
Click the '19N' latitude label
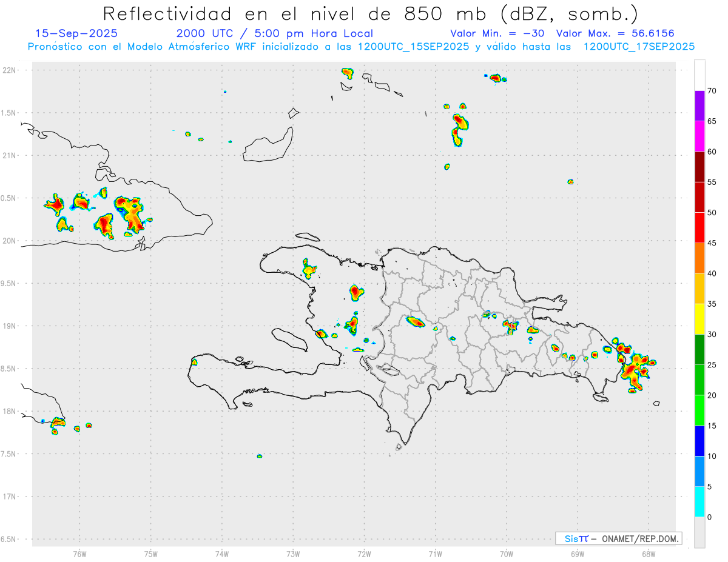pyautogui.click(x=10, y=326)
